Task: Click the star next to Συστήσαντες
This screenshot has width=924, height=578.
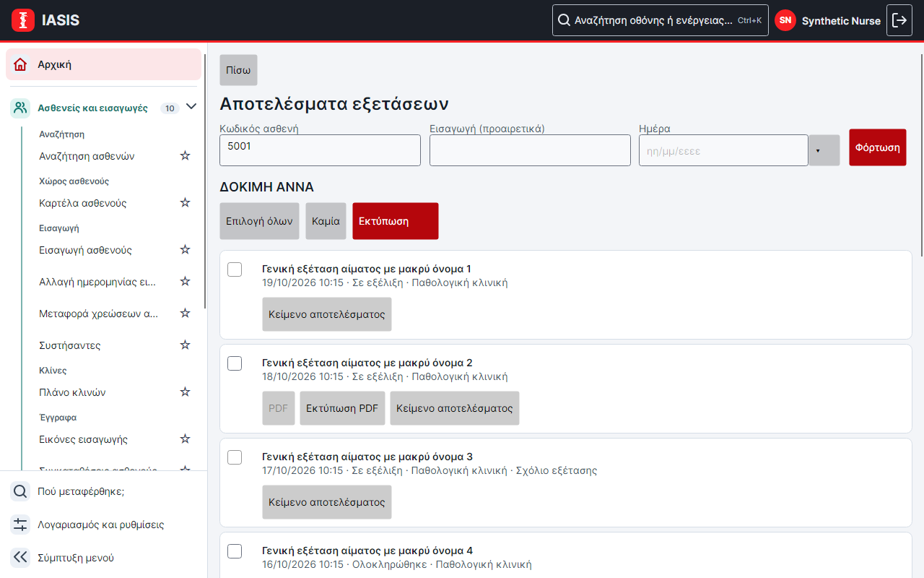Action: tap(185, 345)
